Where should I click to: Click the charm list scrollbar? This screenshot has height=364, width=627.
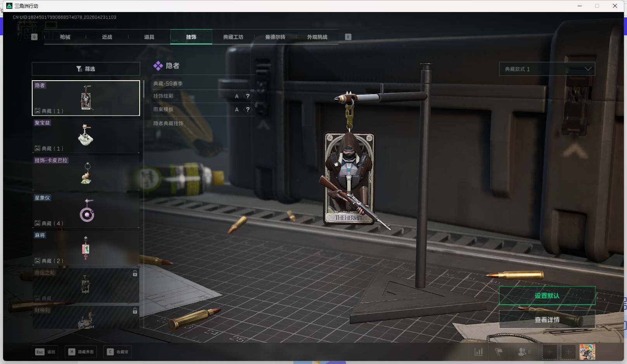click(144, 89)
